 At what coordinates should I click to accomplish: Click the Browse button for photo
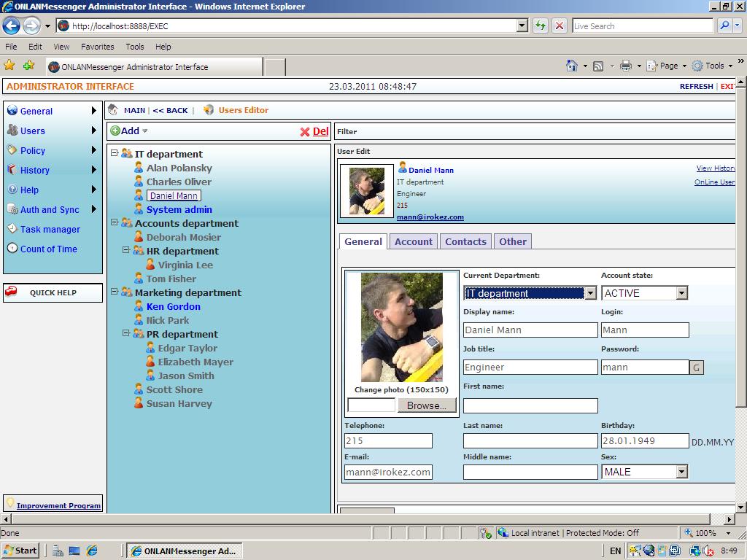[x=427, y=405]
